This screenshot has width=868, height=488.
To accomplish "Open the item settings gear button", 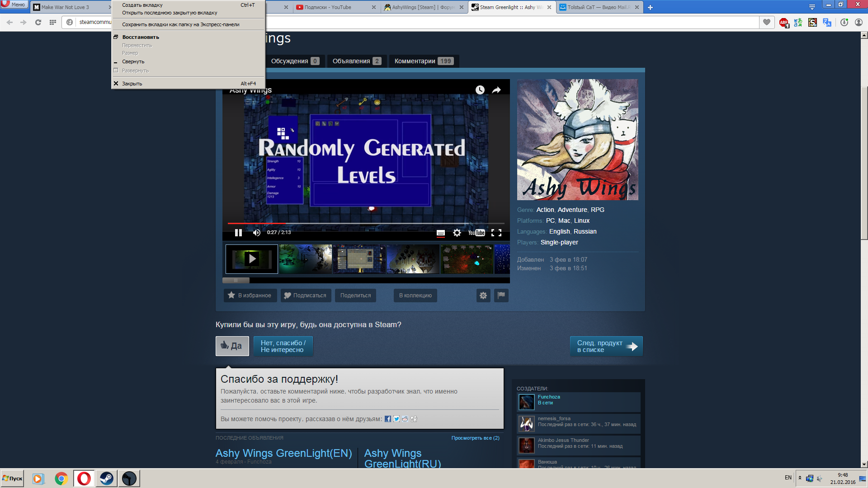I will pos(483,296).
